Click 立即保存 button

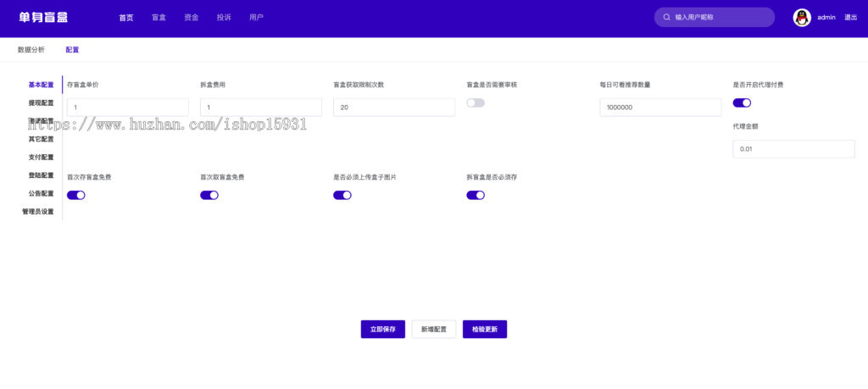383,329
